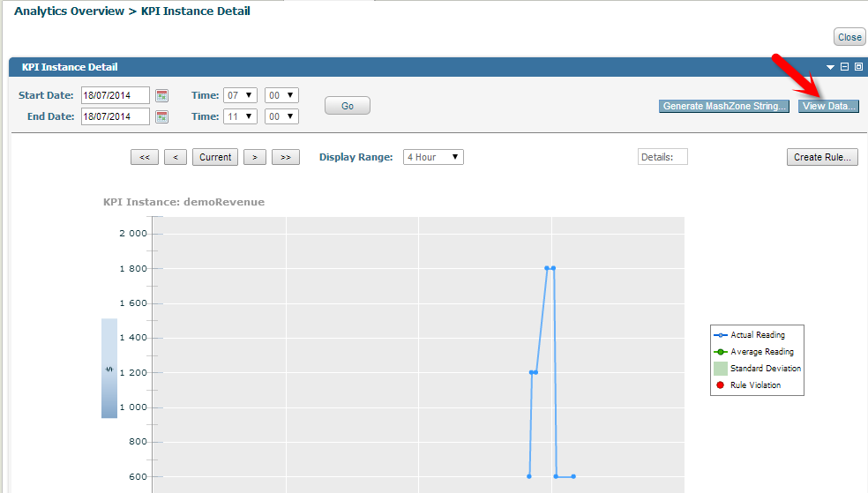Jump back with the << button

click(x=145, y=157)
